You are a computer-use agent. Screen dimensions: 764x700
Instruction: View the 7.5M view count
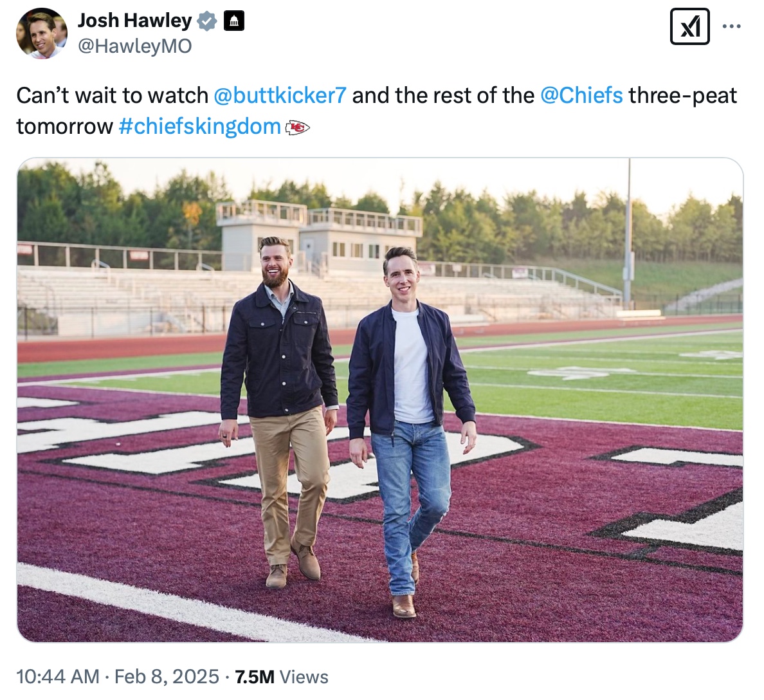(x=255, y=677)
